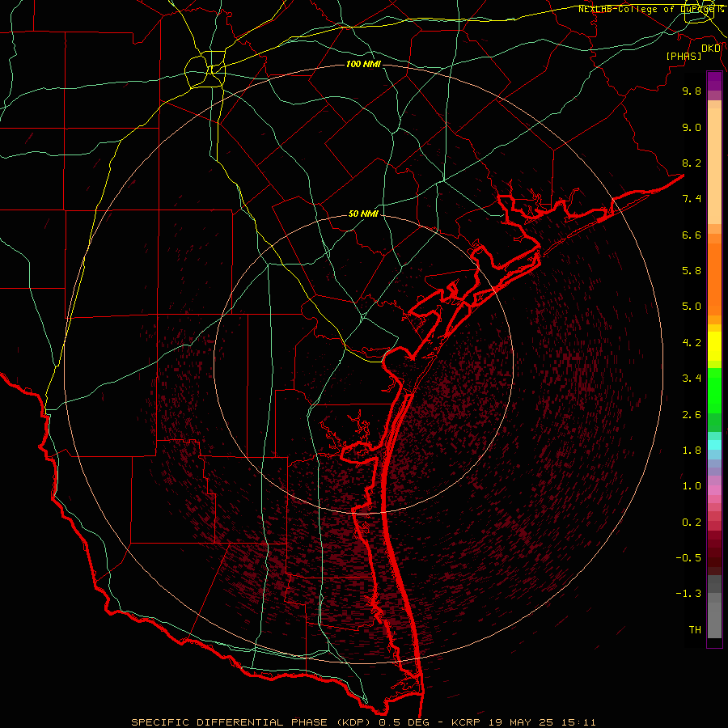The width and height of the screenshot is (728, 728).
Task: Click the [PHAS] units label
Action: coord(684,56)
